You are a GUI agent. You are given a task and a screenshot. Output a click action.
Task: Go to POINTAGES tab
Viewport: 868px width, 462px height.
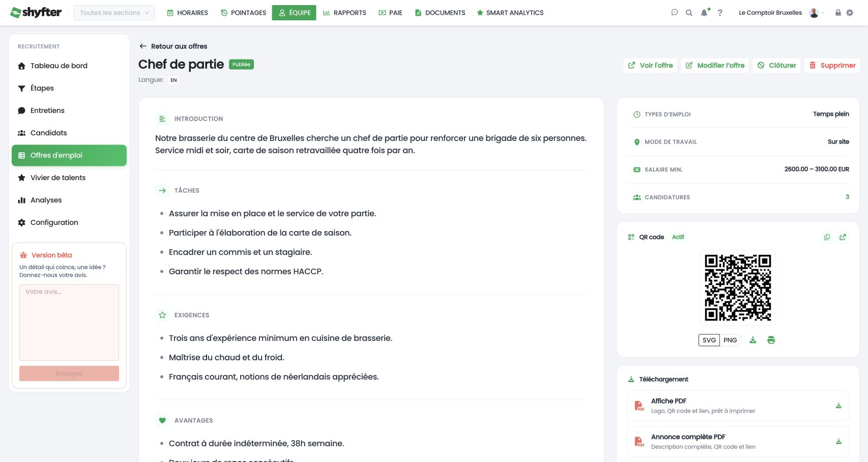click(243, 13)
